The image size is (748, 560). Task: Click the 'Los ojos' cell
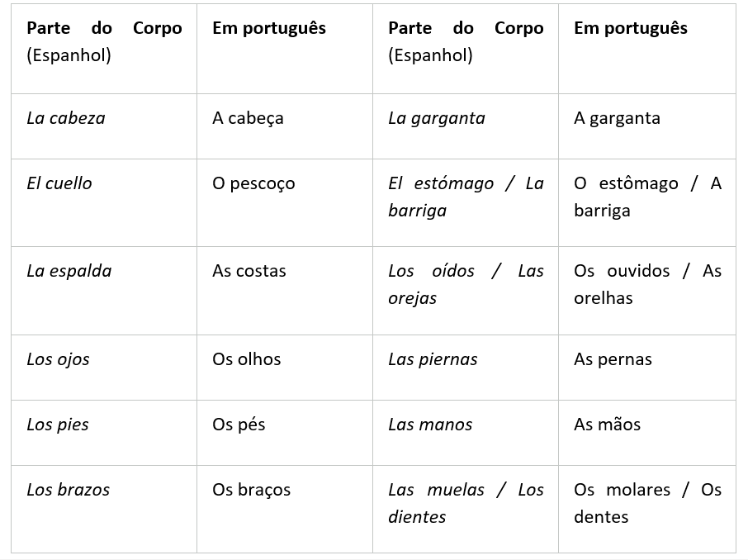104,368
